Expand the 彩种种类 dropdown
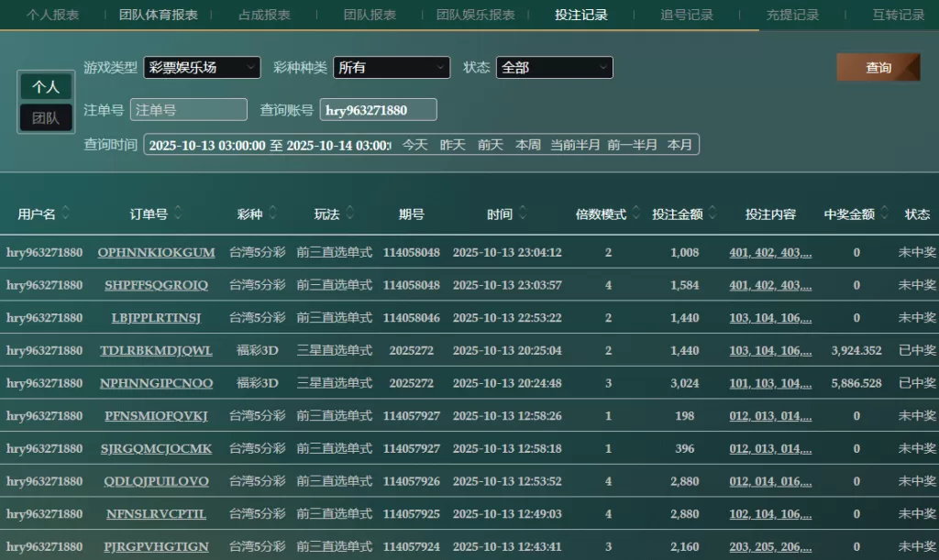 (392, 68)
